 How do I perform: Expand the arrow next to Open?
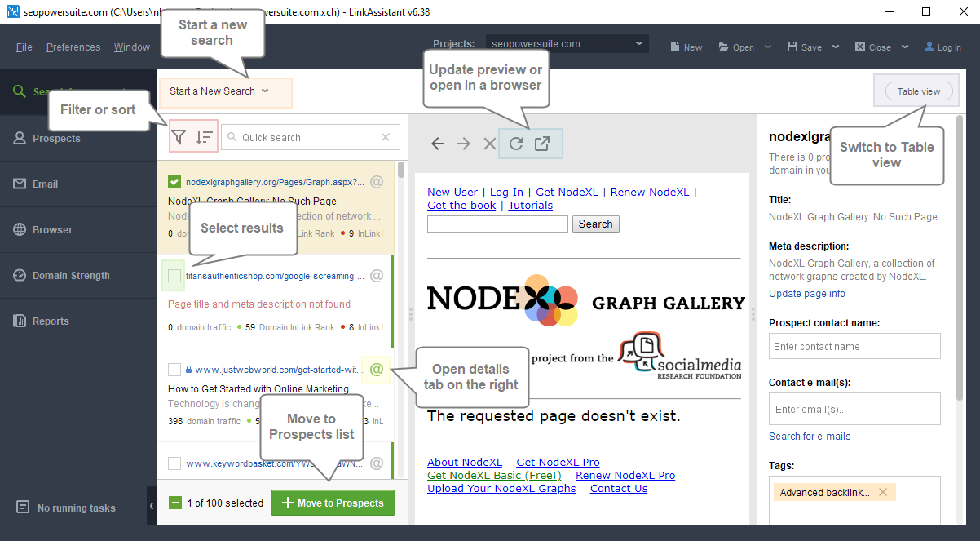coord(768,47)
